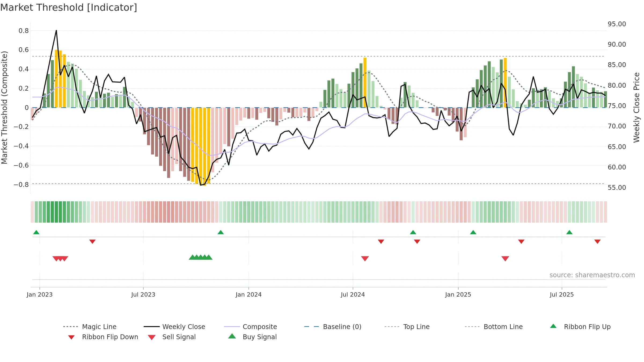
Task: Click the ribbon flip down triangle in April 2023
Action: [x=92, y=242]
